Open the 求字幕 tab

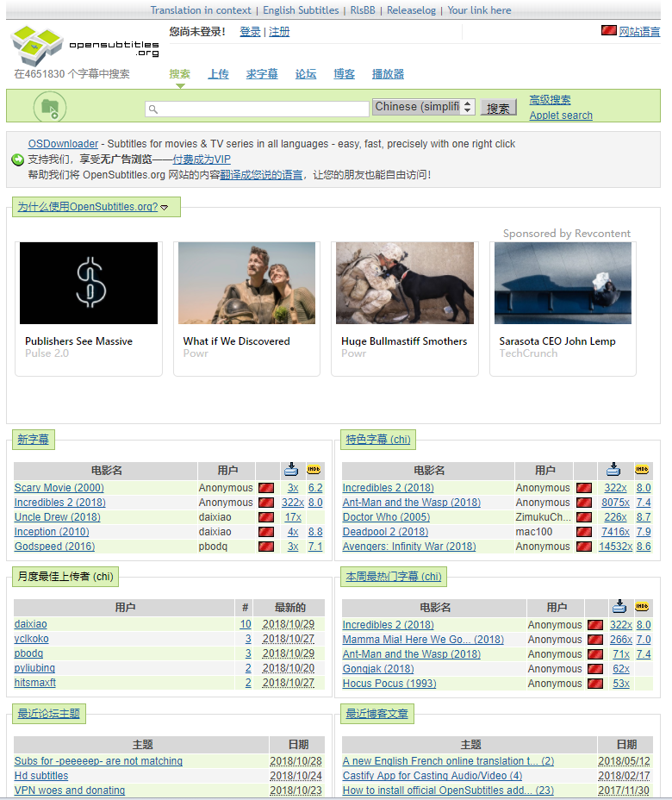(x=262, y=74)
